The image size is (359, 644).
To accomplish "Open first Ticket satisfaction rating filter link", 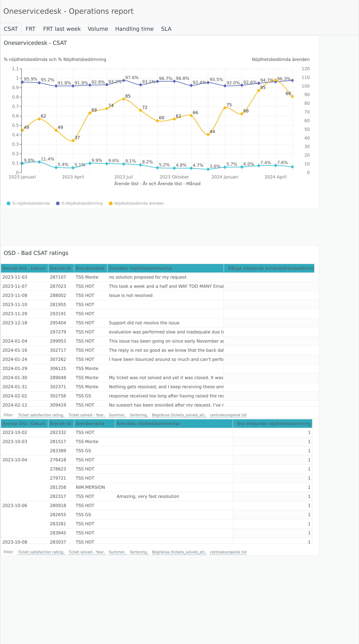I will pyautogui.click(x=42, y=415).
